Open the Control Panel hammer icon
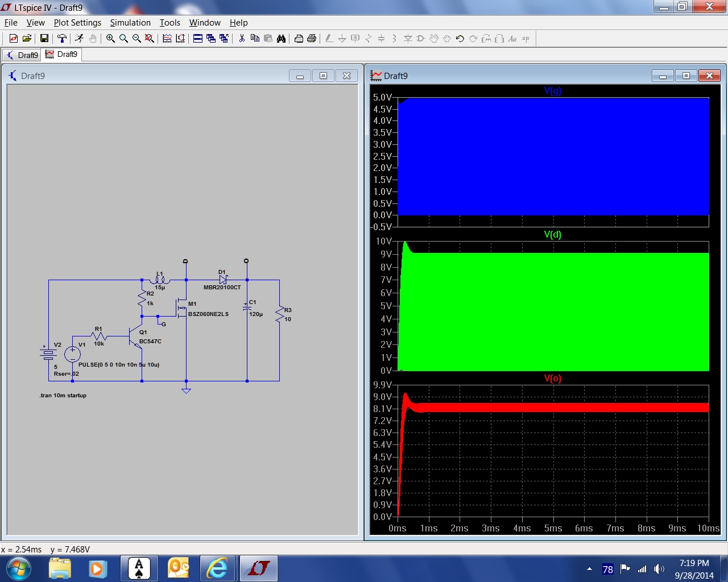This screenshot has width=728, height=582. pos(62,39)
